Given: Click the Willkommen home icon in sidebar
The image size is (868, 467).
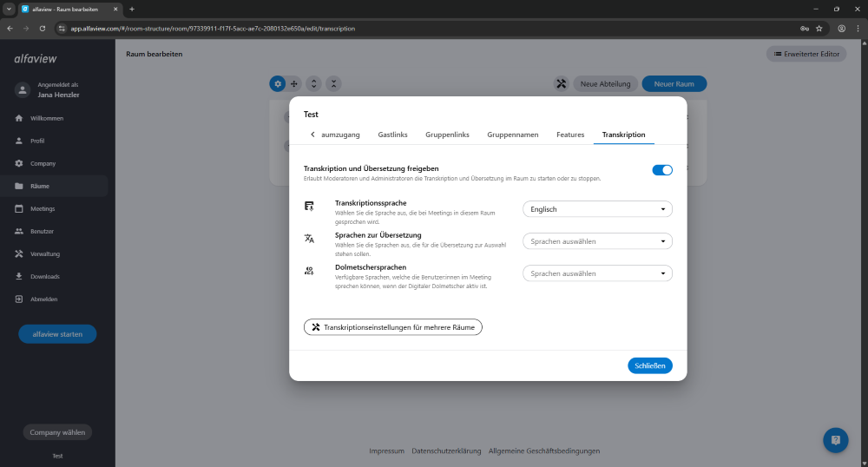Looking at the screenshot, I should click(x=19, y=118).
